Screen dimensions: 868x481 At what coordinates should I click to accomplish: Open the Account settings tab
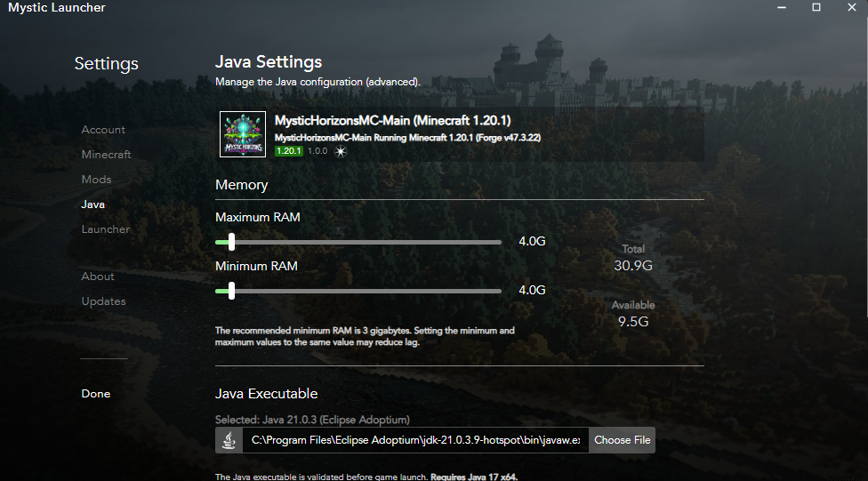[103, 130]
